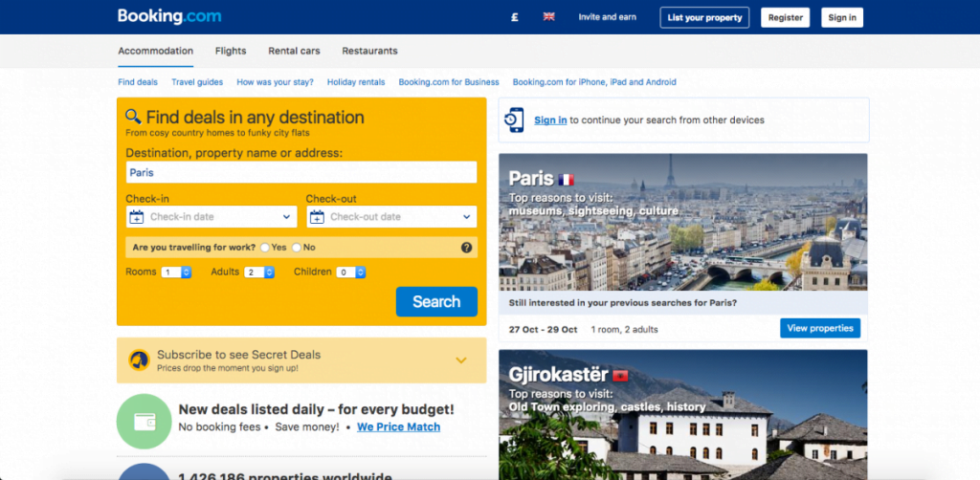Click the Booking.com logo

coord(169,16)
